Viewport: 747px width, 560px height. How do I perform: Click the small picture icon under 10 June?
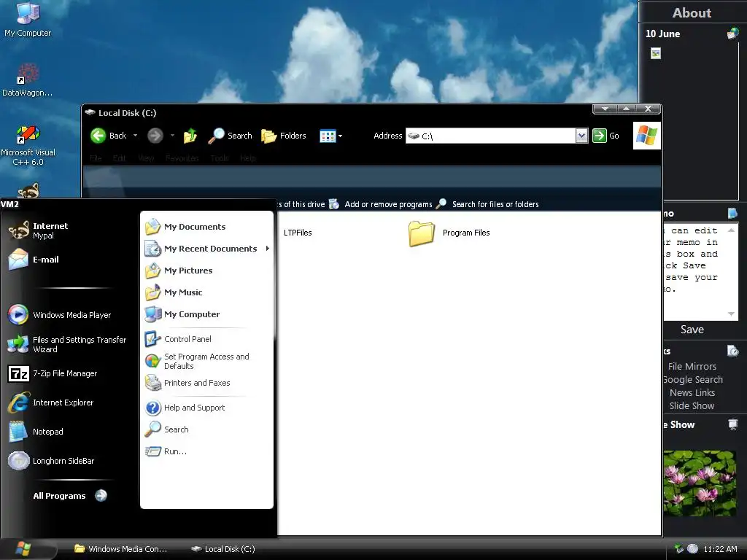[x=656, y=53]
